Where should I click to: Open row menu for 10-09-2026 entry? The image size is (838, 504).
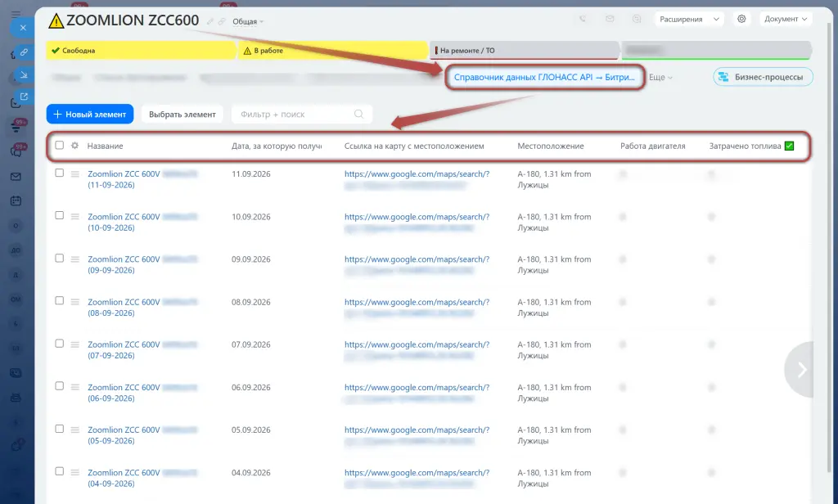pyautogui.click(x=74, y=217)
